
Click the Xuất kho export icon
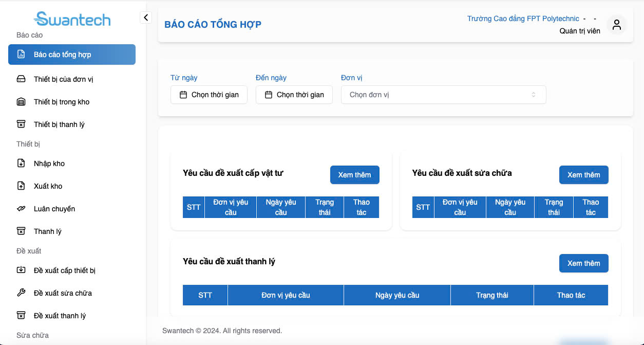click(x=21, y=186)
